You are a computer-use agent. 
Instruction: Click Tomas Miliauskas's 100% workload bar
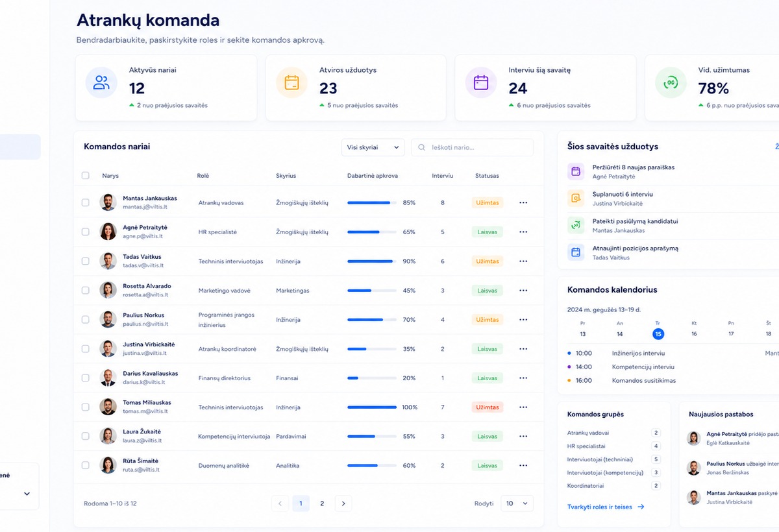pyautogui.click(x=372, y=407)
